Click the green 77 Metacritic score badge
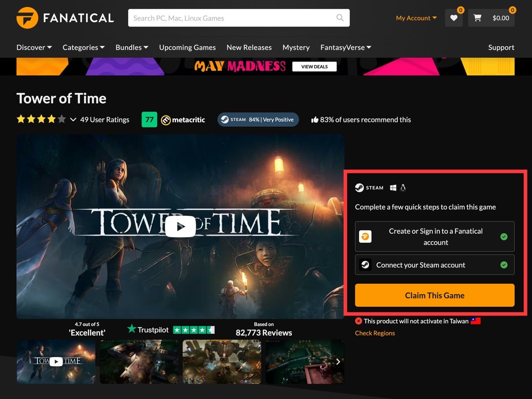Image resolution: width=532 pixels, height=399 pixels. click(149, 120)
